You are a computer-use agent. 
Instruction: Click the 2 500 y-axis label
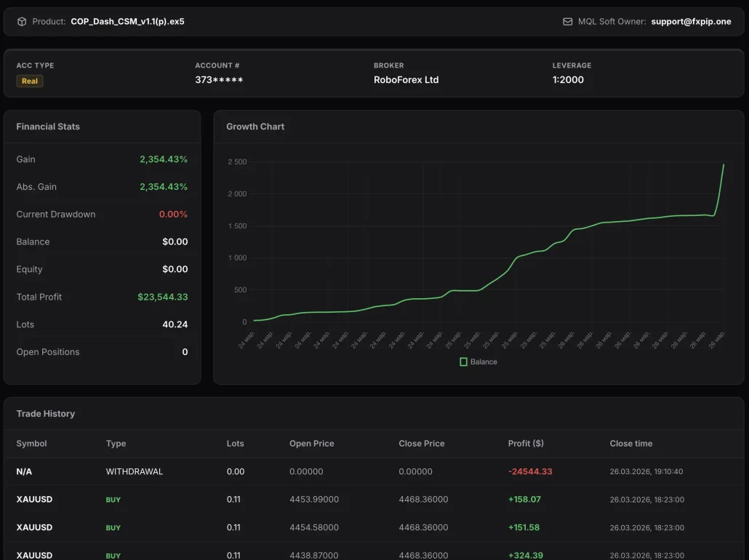coord(237,162)
